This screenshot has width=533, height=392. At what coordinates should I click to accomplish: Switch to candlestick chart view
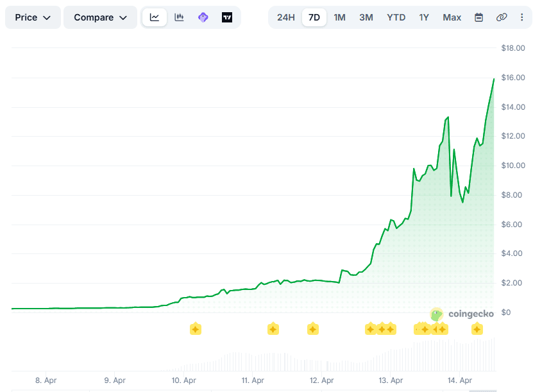tap(179, 17)
